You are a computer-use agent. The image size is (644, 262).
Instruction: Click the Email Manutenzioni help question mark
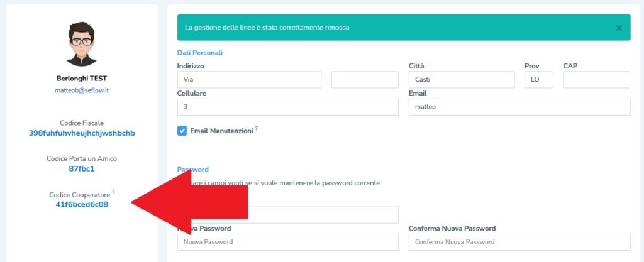257,128
